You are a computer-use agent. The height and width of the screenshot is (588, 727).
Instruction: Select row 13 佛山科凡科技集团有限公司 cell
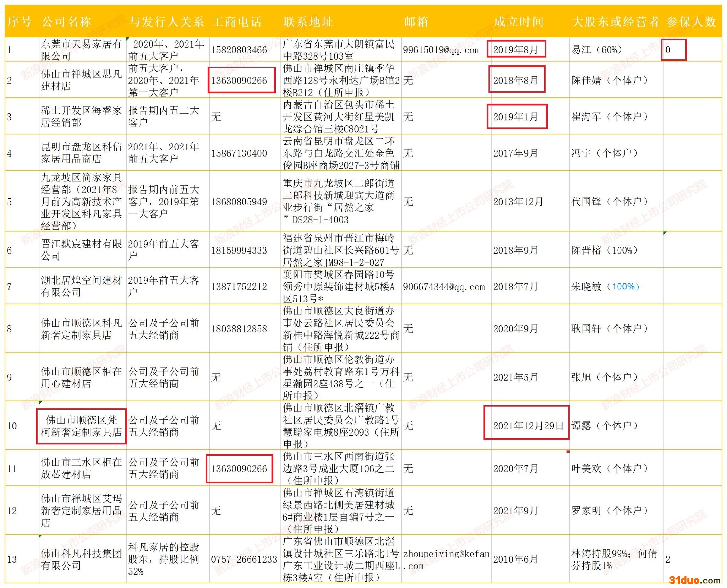click(x=82, y=559)
